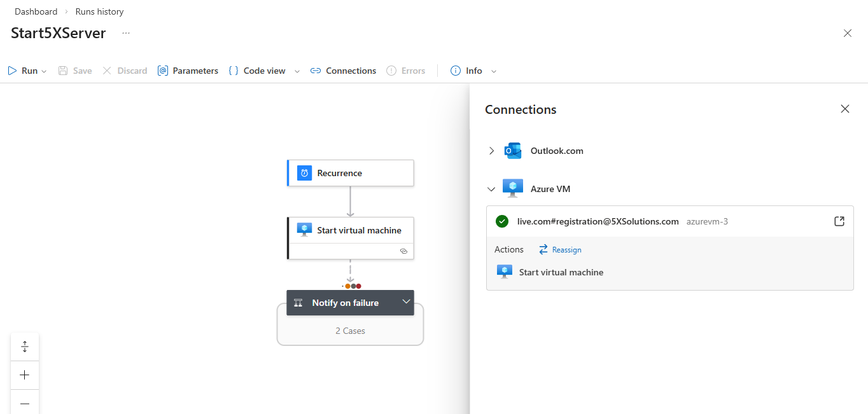Click the Outlook.com group label
Screen dimensions: 868x414
click(x=557, y=151)
